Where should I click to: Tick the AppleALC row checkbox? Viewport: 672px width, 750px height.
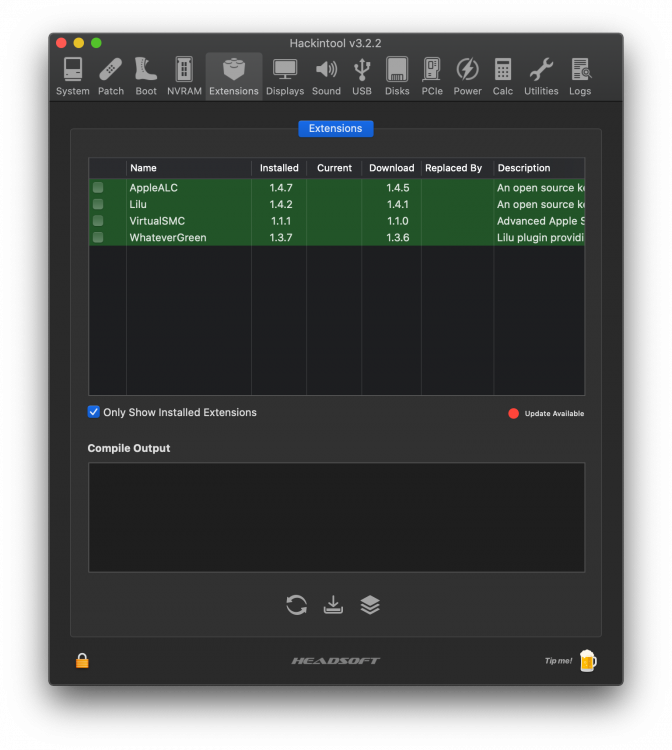(x=98, y=188)
